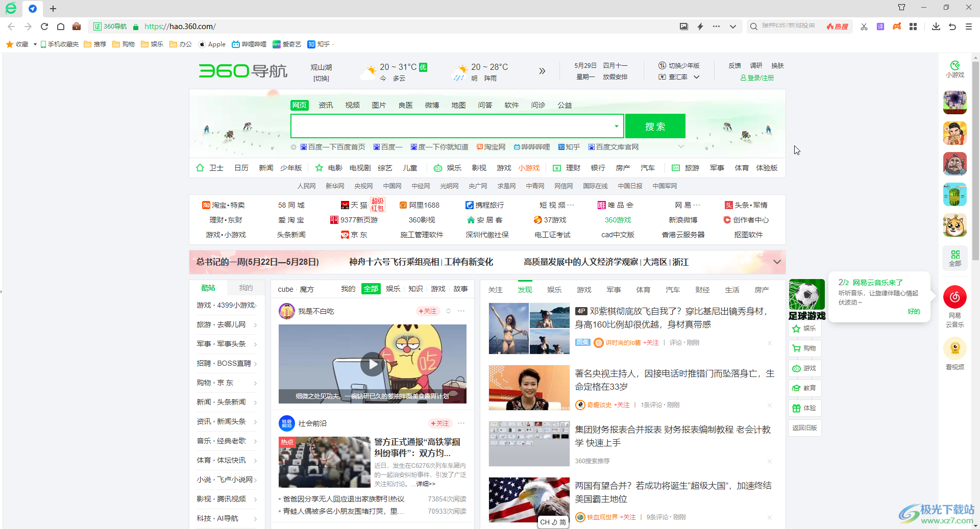This screenshot has height=529, width=980.
Task: Click the main search input field
Action: coord(452,126)
